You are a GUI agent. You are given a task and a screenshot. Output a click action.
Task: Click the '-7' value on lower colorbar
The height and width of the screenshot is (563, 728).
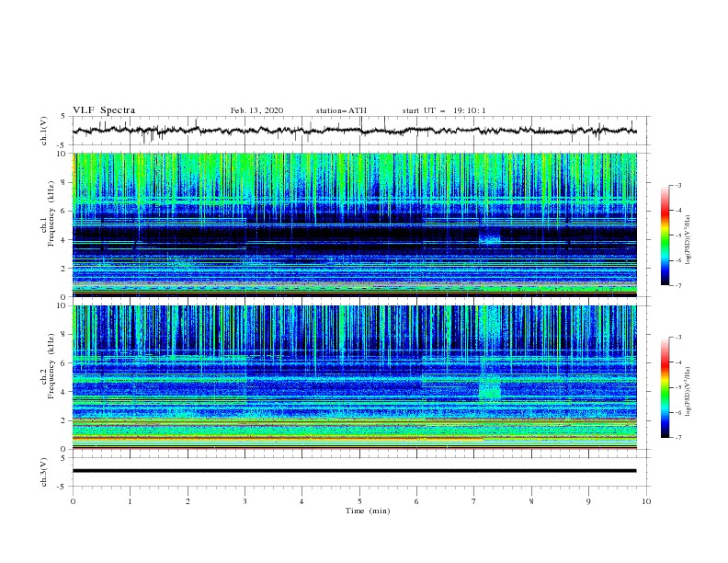point(677,437)
